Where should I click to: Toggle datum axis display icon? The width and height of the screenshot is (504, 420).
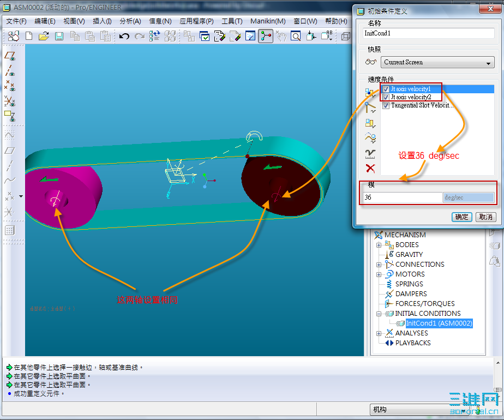(x=10, y=71)
